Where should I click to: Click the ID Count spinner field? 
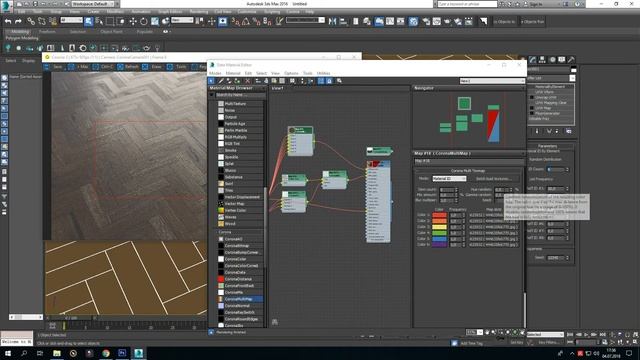(x=555, y=169)
